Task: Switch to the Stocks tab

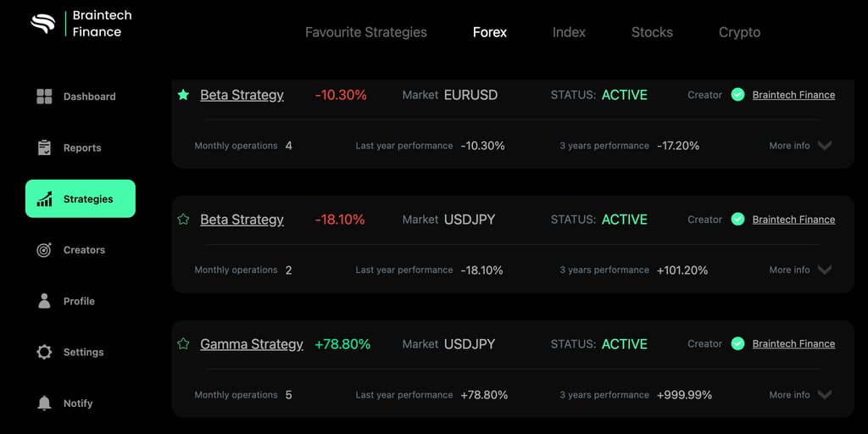Action: [x=652, y=32]
